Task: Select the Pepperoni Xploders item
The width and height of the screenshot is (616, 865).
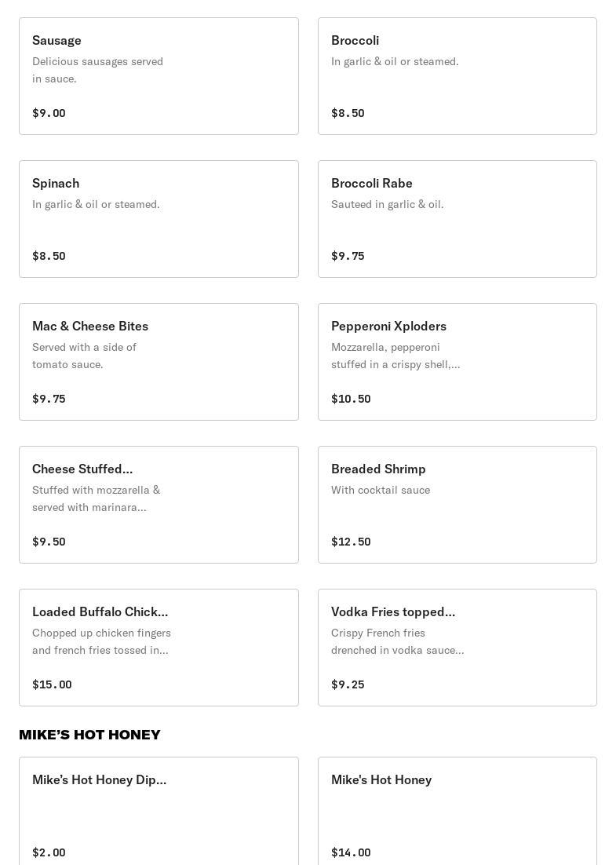Action: [x=457, y=362]
